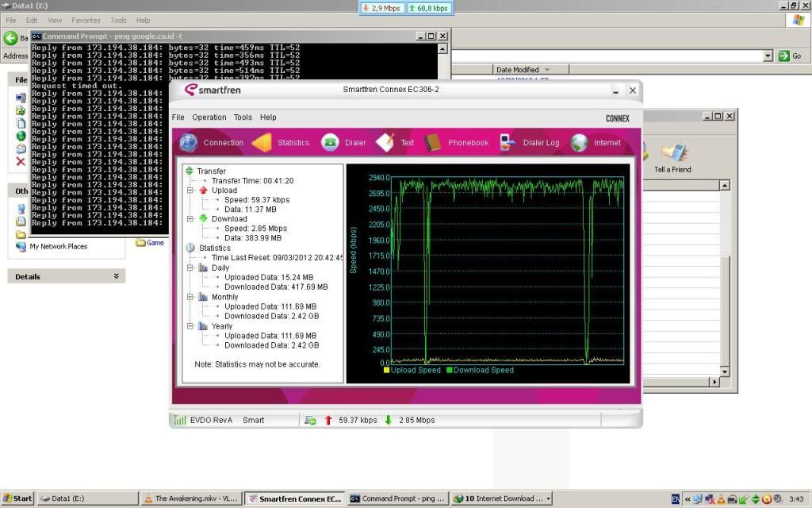Show hidden system tray icons
The image size is (812, 508).
pos(688,499)
